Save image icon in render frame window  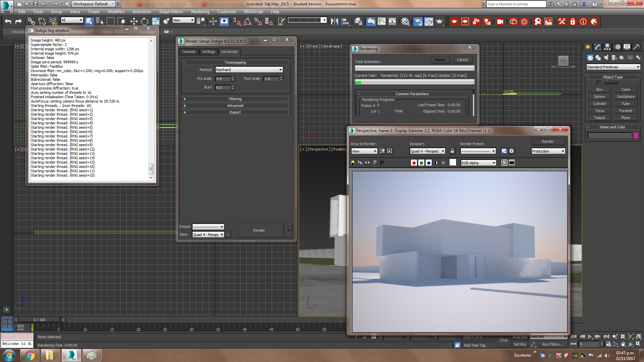[x=353, y=163]
